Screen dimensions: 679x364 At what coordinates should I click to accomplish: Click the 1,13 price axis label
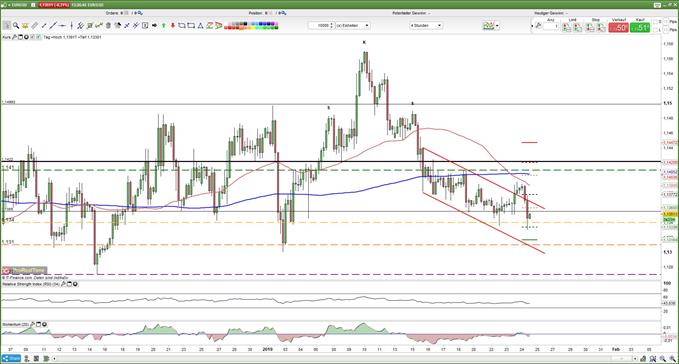coord(668,252)
